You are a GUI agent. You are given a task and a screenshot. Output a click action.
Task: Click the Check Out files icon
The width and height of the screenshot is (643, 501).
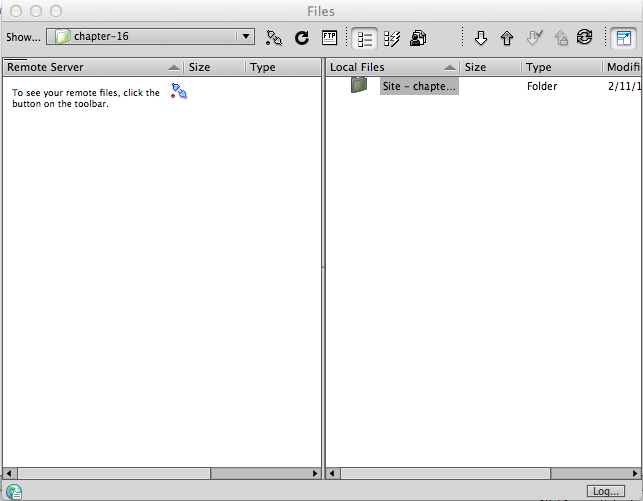(534, 38)
